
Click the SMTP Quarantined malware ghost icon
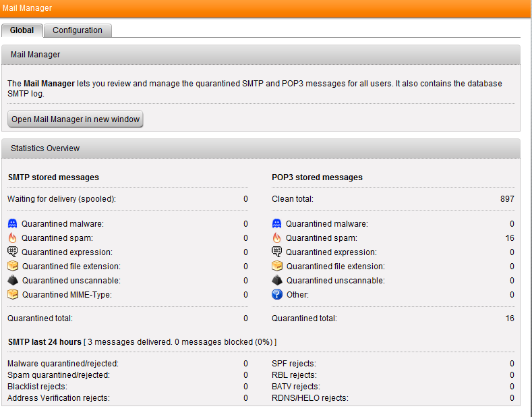(13, 223)
